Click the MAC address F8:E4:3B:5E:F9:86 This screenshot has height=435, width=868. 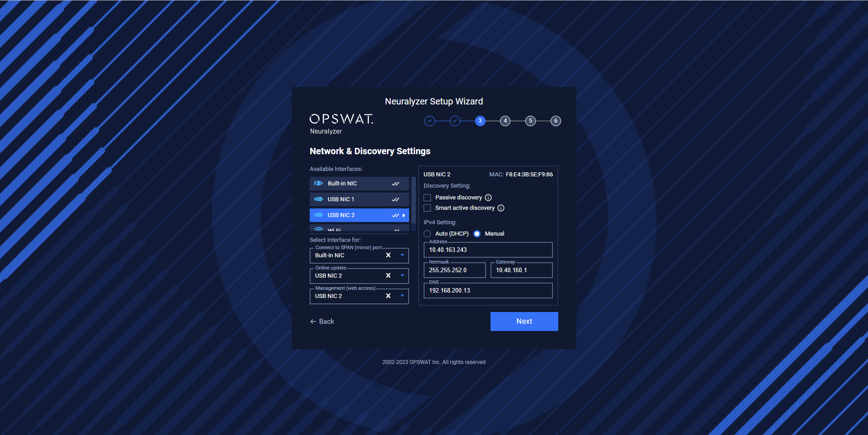529,175
